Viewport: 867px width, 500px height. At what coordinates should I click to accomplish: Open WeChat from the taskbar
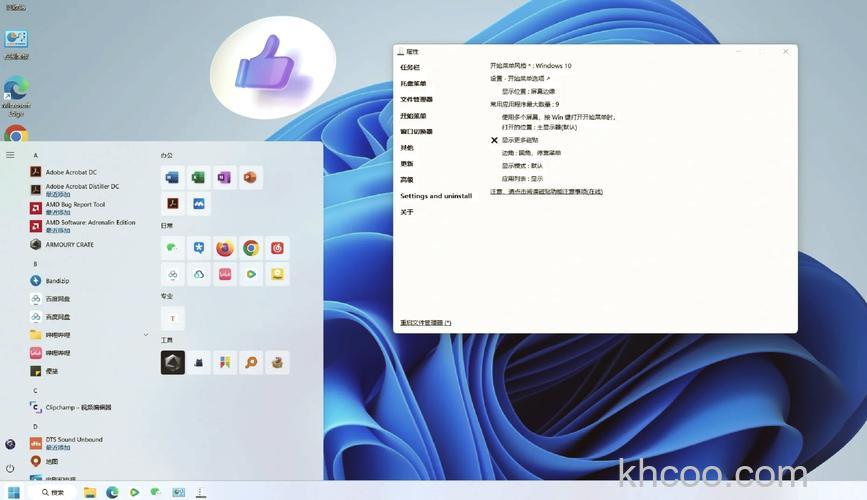point(156,492)
